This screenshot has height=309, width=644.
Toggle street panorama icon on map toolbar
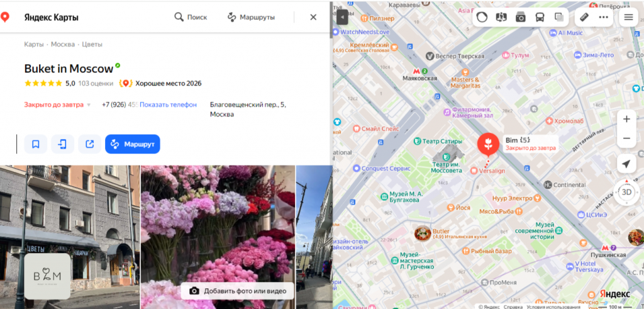click(501, 17)
